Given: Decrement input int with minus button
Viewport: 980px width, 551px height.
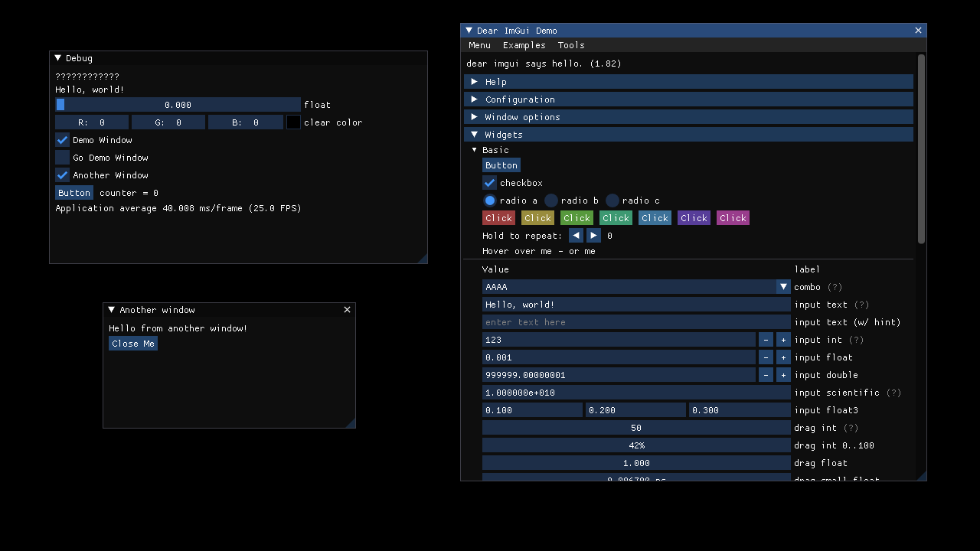Looking at the screenshot, I should pyautogui.click(x=766, y=340).
